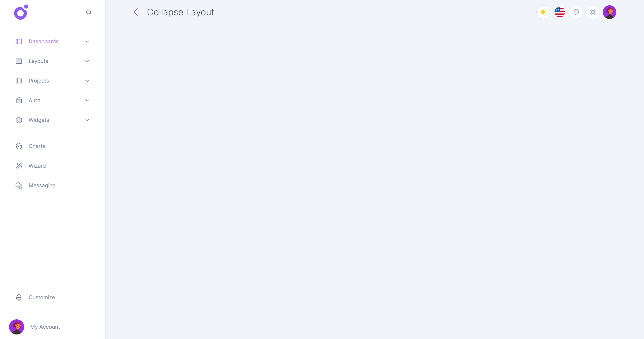Open the language selector US flag
The image size is (644, 339).
(x=560, y=12)
